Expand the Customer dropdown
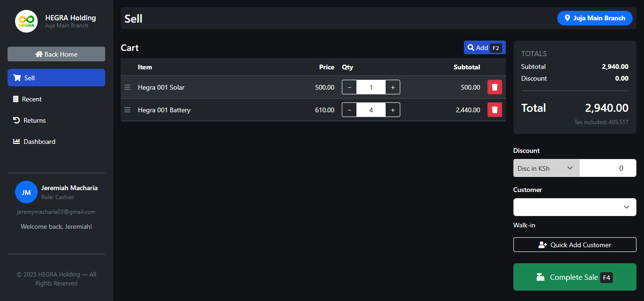Screen dimensions: 644x301 (x=575, y=207)
